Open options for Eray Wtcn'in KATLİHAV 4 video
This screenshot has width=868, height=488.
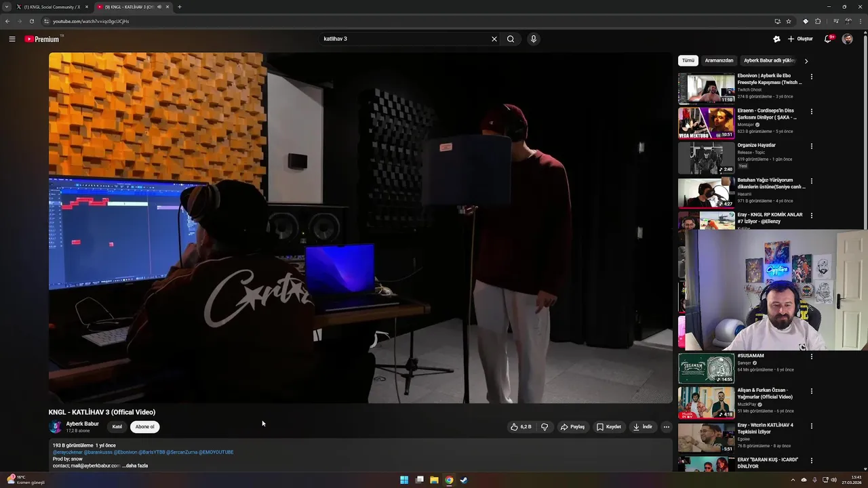[x=812, y=426]
